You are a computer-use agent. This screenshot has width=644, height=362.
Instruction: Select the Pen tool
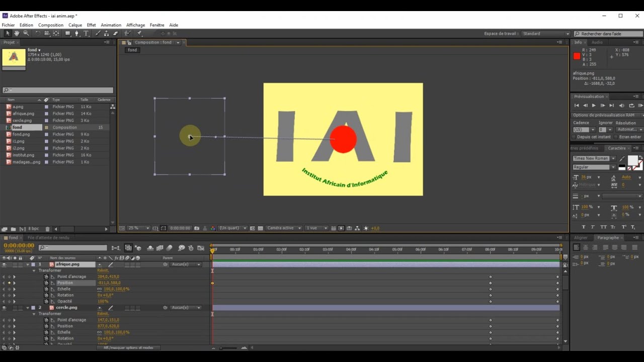pyautogui.click(x=76, y=33)
